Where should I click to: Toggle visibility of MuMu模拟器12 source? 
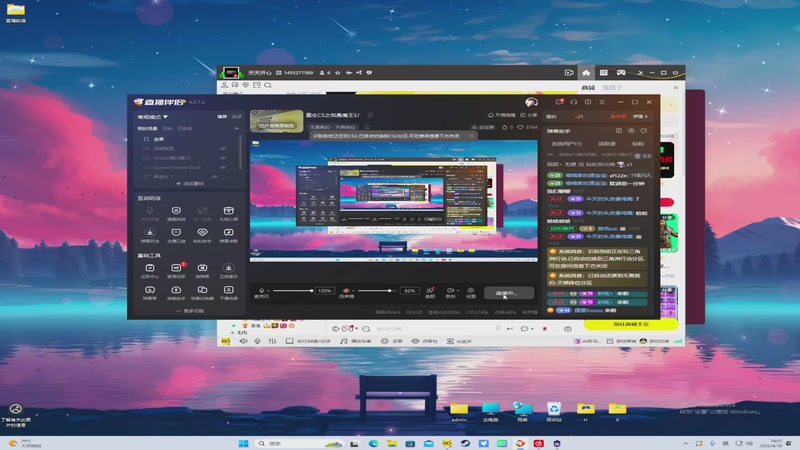point(223,158)
